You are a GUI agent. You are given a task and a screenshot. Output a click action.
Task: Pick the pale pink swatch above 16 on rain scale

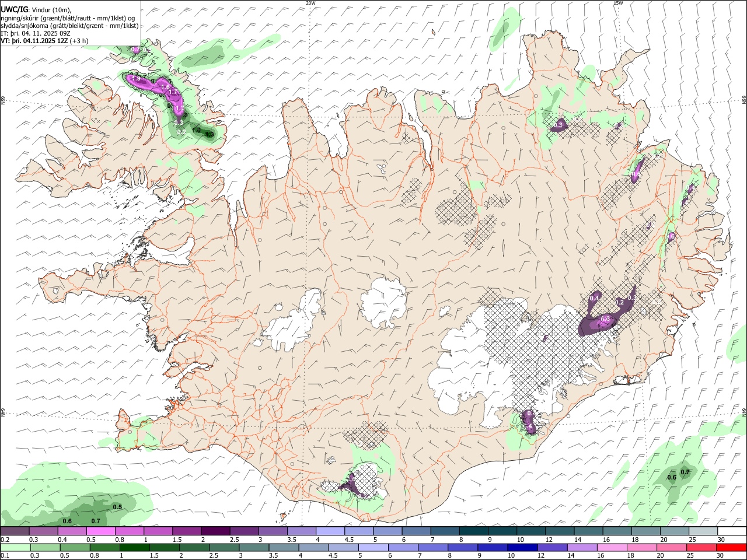tap(612, 548)
